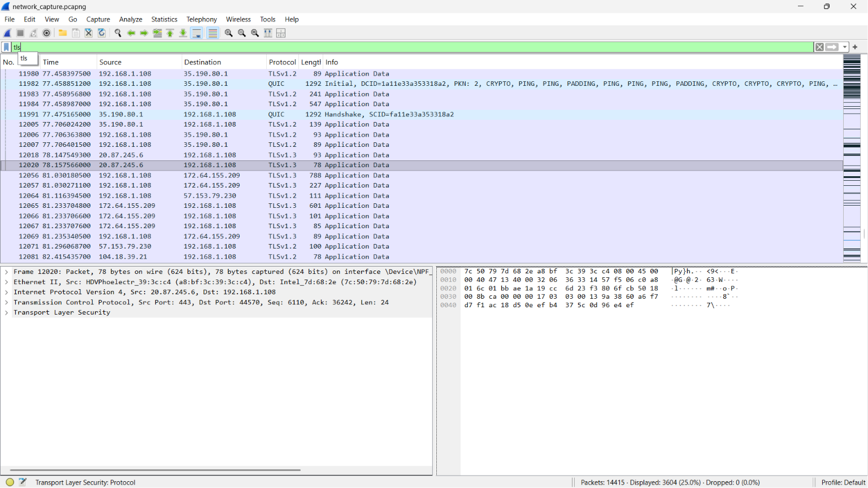Image resolution: width=868 pixels, height=488 pixels.
Task: Open the display filter history dropdown
Action: point(845,47)
